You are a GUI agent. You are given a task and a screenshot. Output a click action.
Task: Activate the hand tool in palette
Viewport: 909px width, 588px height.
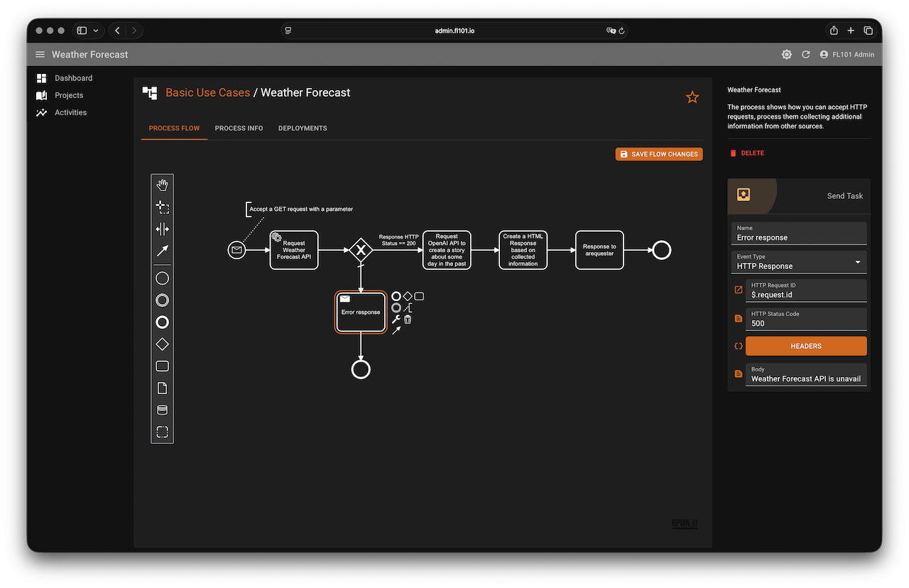coord(162,185)
